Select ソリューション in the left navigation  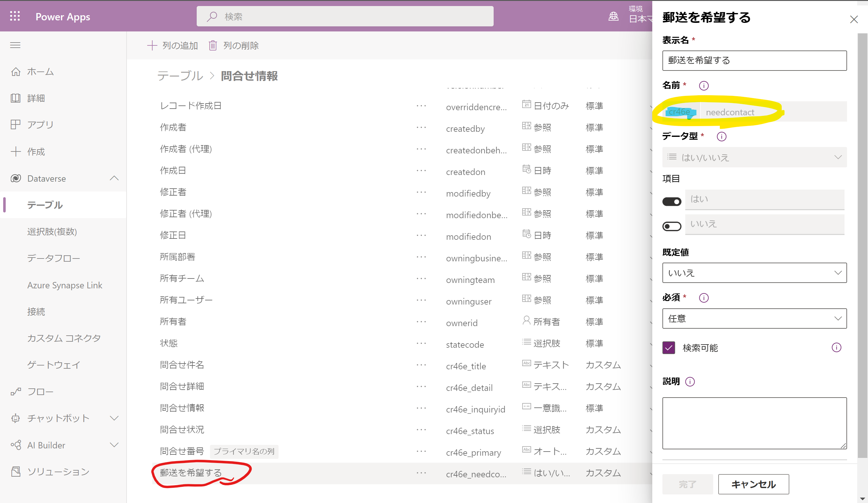point(58,472)
